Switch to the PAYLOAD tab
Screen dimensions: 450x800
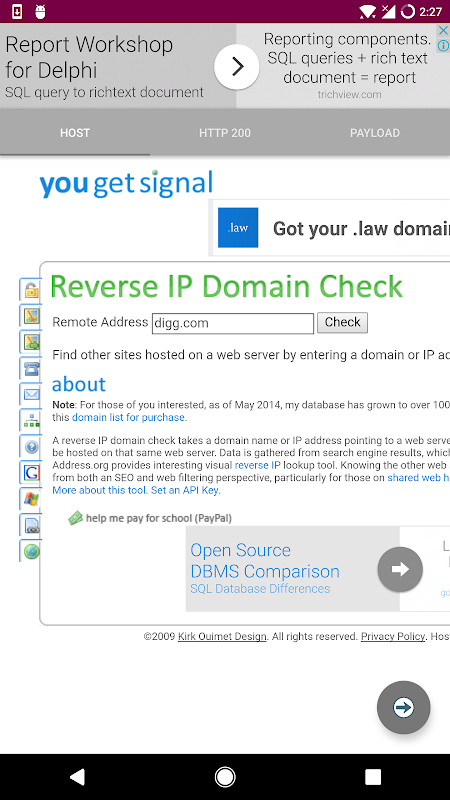pos(375,133)
